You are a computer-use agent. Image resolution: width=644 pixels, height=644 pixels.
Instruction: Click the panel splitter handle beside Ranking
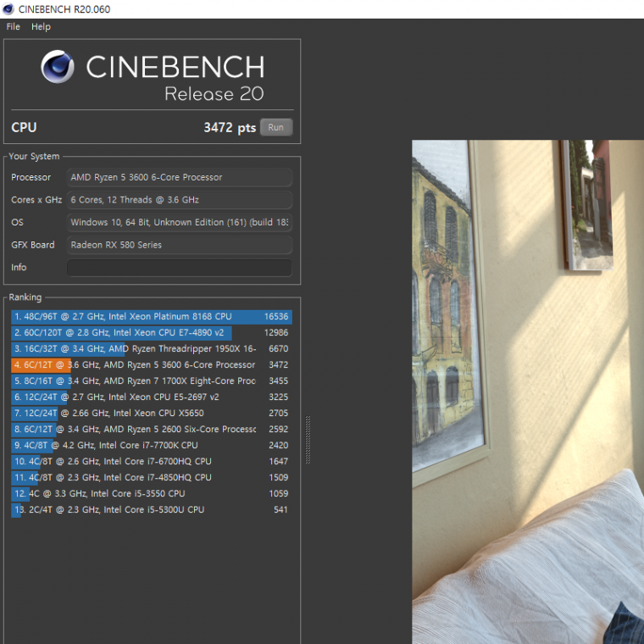[308, 440]
